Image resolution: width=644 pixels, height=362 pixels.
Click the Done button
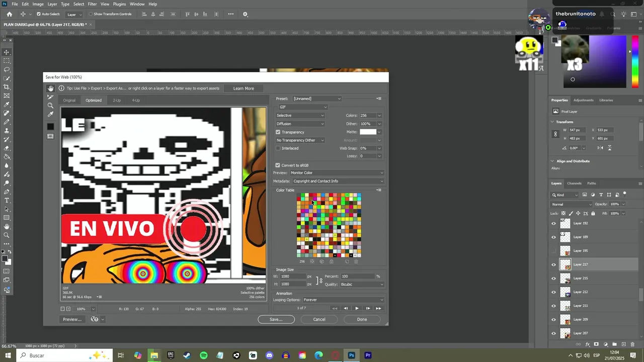pos(362,319)
